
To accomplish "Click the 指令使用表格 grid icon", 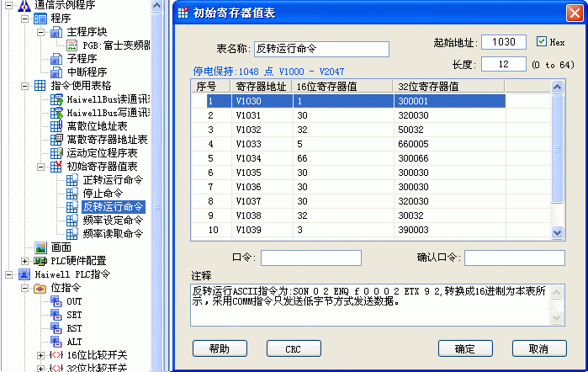I will (40, 86).
